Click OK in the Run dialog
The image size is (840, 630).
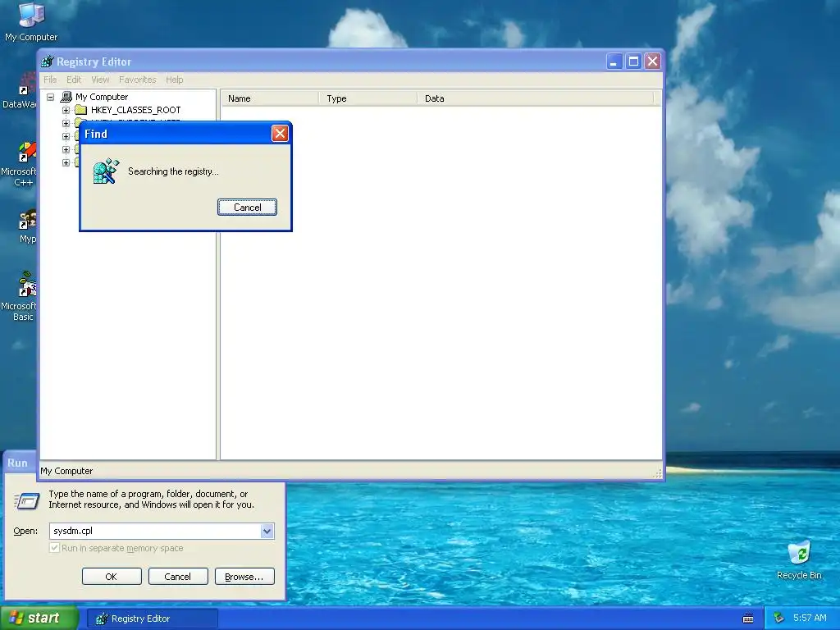[112, 577]
